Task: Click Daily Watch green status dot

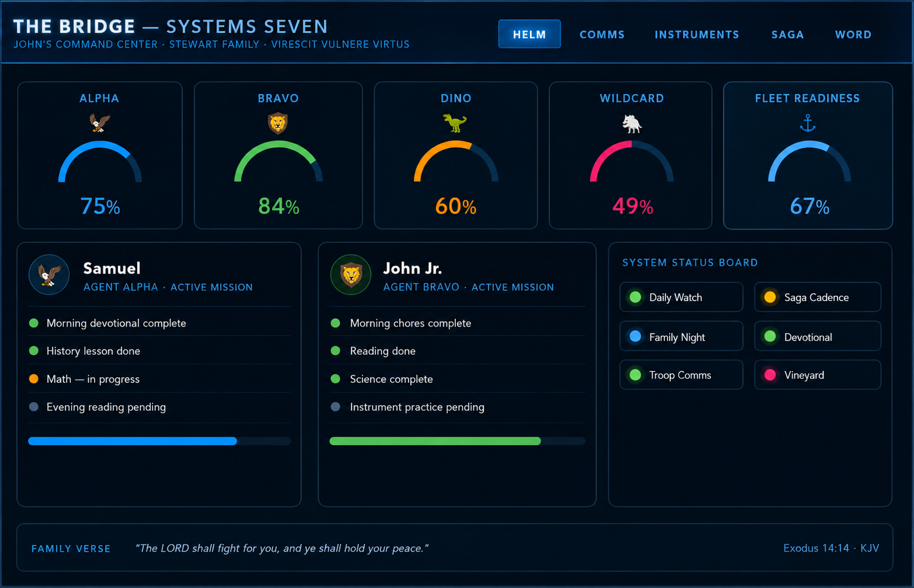Action: 635,297
